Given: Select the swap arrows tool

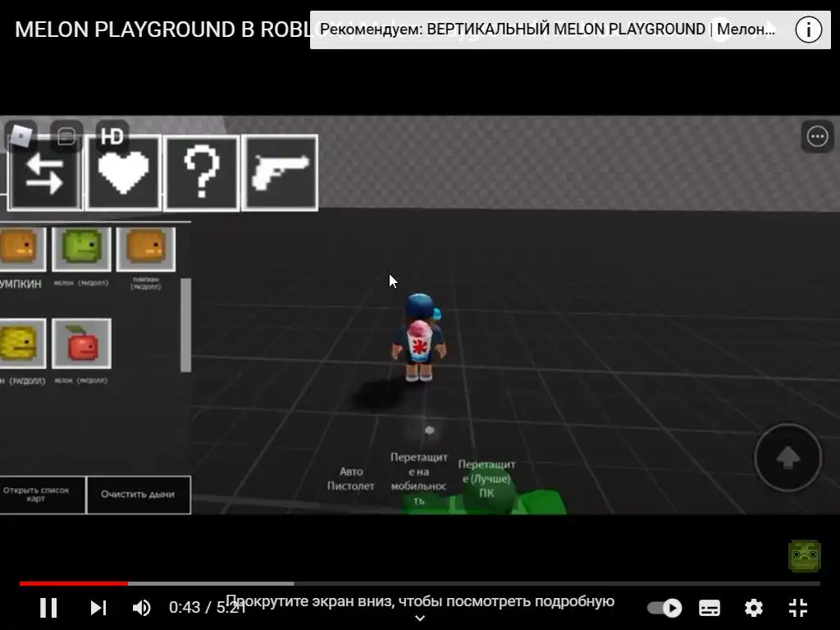Looking at the screenshot, I should coord(45,173).
